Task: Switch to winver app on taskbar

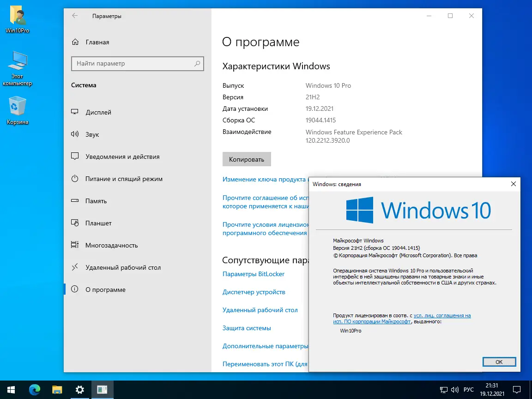Action: (x=102, y=390)
